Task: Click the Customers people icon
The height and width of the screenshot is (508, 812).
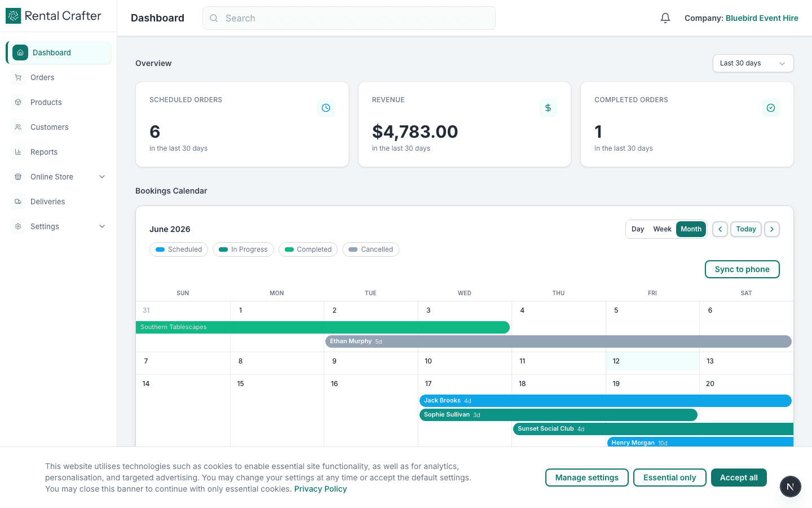Action: coord(18,127)
